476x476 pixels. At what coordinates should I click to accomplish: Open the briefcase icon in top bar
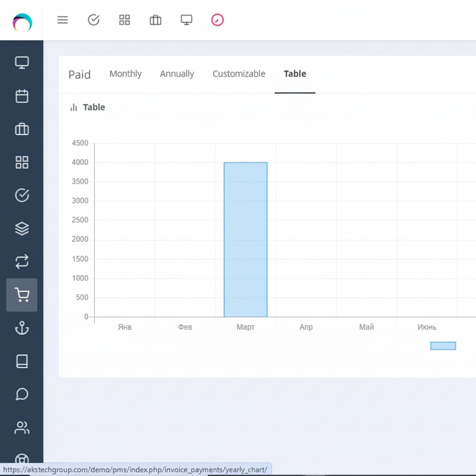[156, 20]
